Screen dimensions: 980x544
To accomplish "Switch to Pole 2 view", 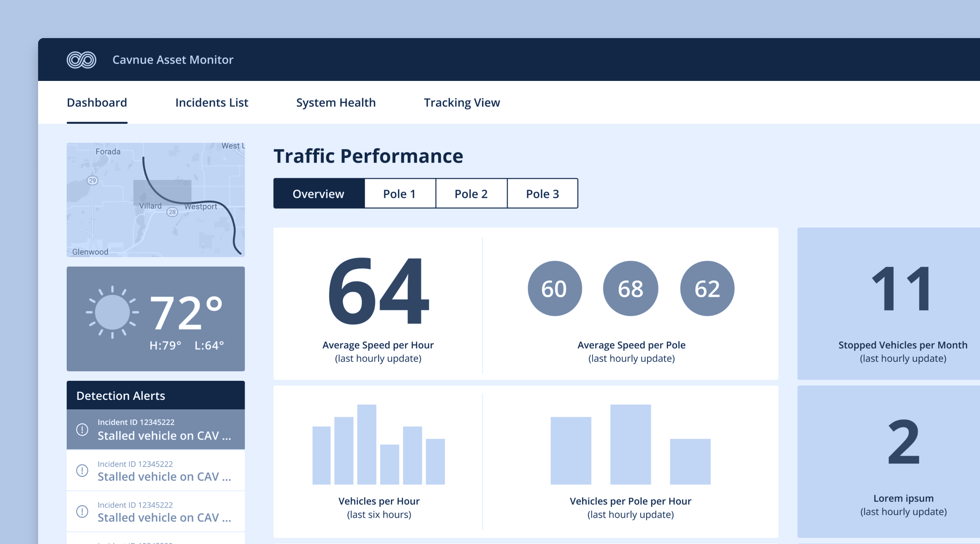I will 471,193.
